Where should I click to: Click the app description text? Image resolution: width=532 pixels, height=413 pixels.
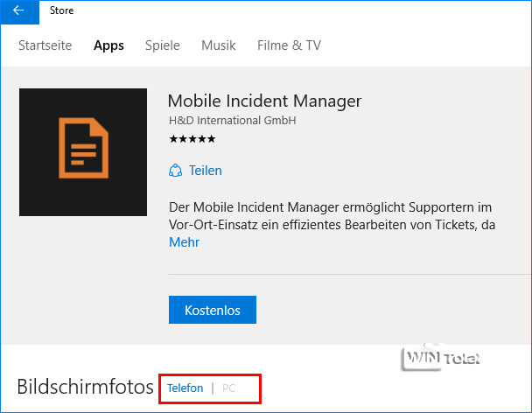tap(330, 215)
